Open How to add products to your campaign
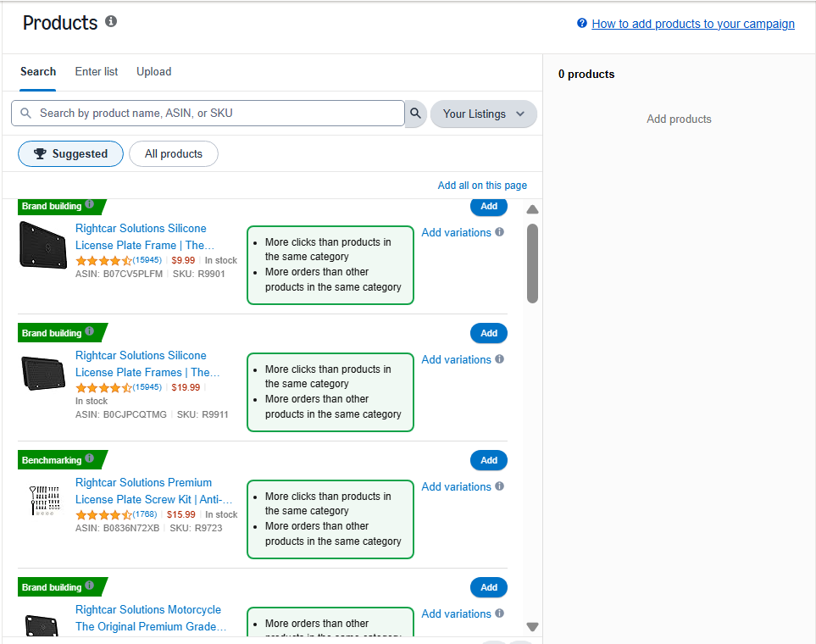816x644 pixels. [692, 24]
